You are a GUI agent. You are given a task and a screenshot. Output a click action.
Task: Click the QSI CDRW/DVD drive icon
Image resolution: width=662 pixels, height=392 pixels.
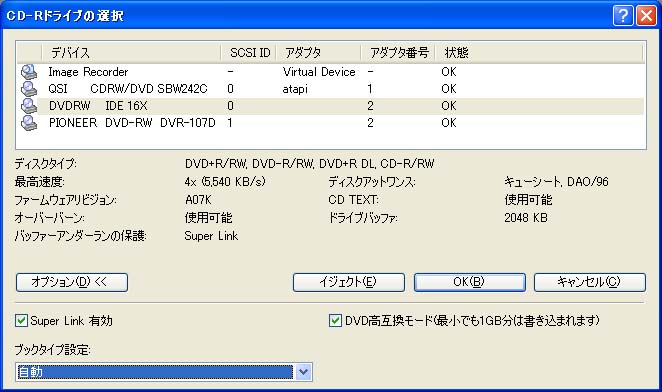(x=29, y=89)
